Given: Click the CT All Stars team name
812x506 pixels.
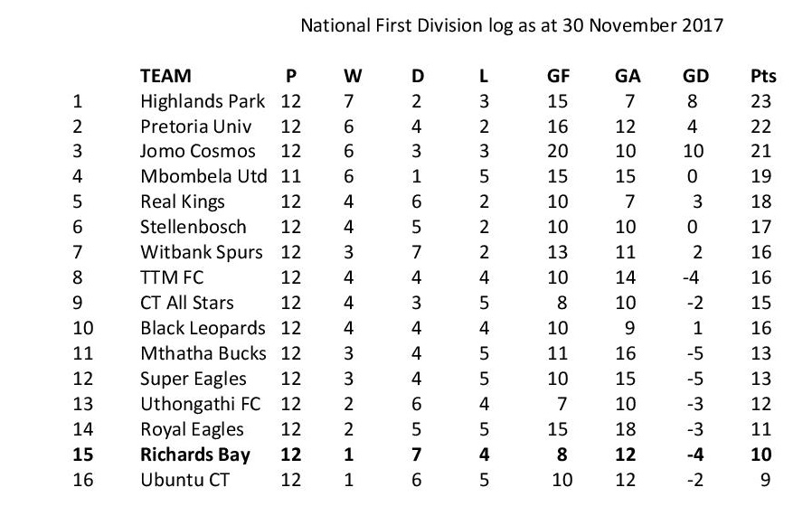Looking at the screenshot, I should point(188,304).
